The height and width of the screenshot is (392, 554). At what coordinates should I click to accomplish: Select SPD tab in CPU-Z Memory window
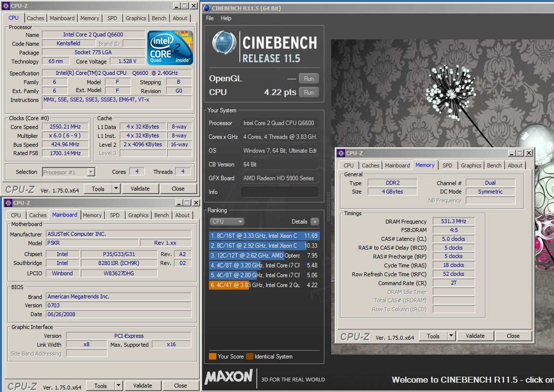point(448,165)
